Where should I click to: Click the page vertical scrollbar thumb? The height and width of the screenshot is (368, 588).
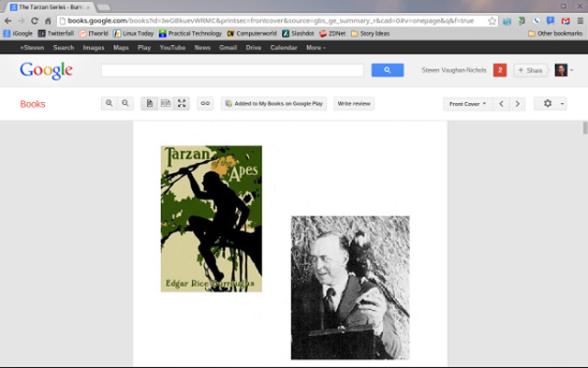[x=585, y=128]
